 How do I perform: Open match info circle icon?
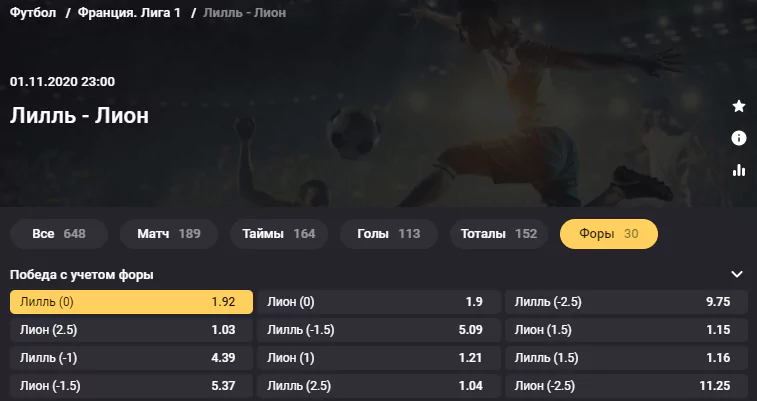(739, 138)
